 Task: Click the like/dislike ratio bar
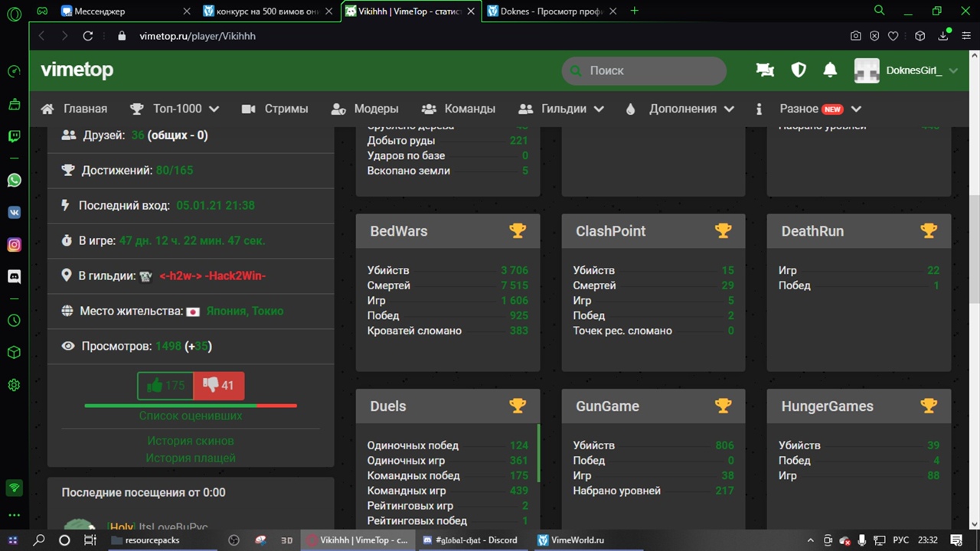click(191, 406)
